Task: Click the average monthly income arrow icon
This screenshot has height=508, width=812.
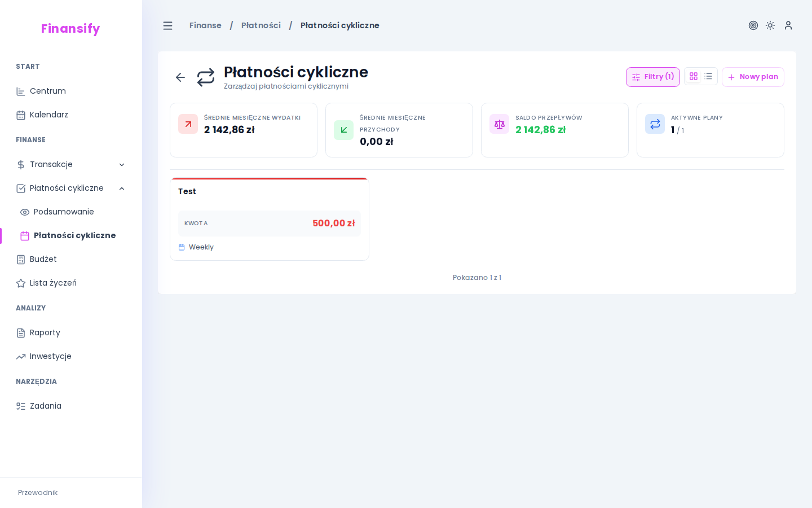Action: click(x=343, y=130)
